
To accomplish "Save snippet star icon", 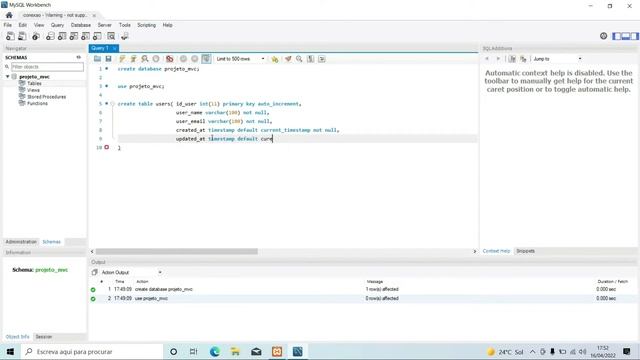I will pos(275,59).
